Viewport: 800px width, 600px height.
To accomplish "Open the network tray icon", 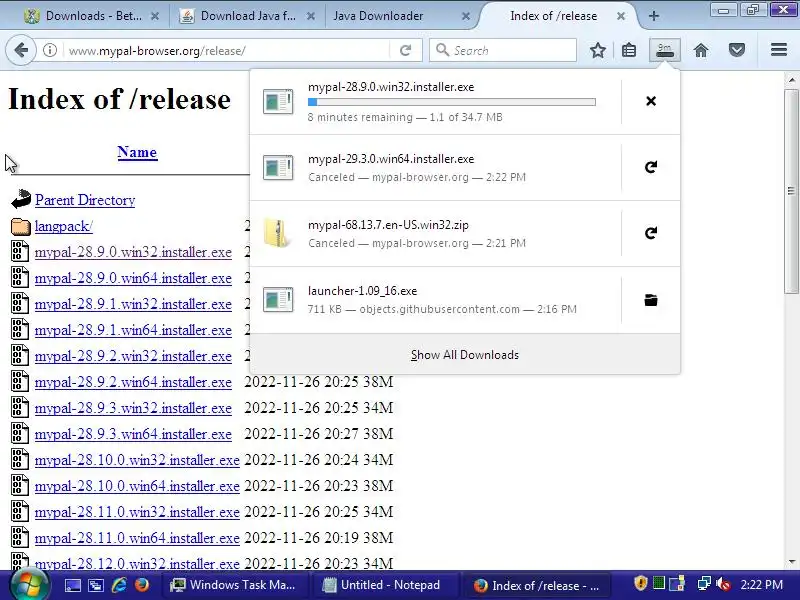I will (704, 584).
